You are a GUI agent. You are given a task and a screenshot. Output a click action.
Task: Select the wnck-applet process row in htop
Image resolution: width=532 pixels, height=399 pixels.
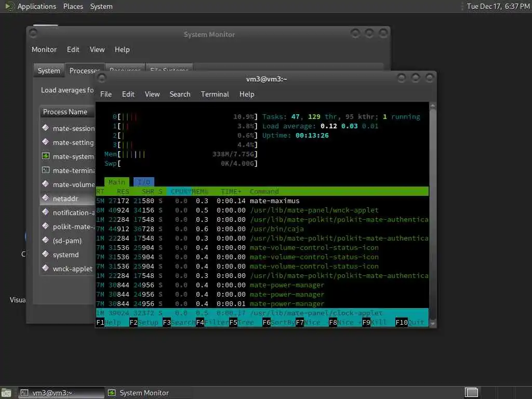click(x=262, y=210)
